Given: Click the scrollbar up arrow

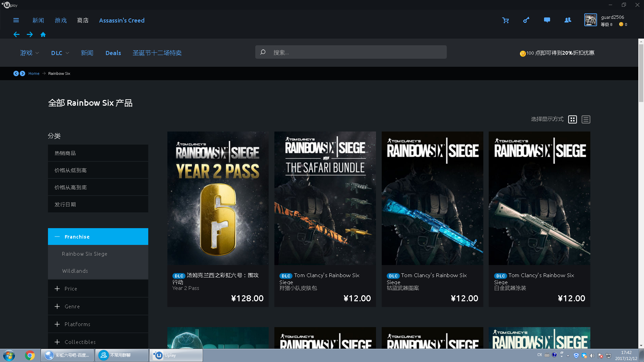Looking at the screenshot, I should (641, 41).
